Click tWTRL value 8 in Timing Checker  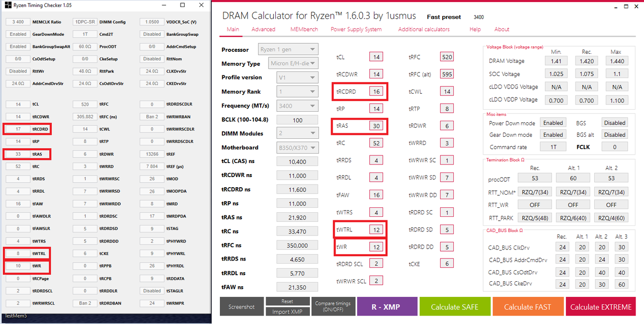18,254
